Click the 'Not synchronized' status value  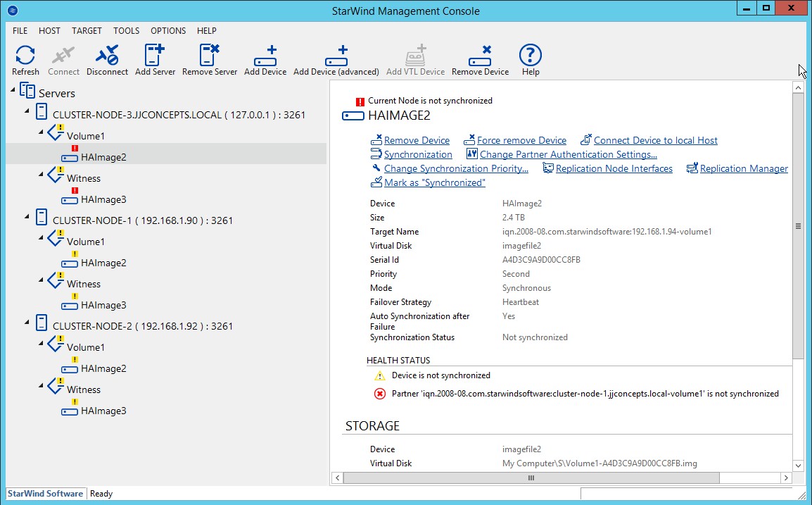click(x=535, y=337)
